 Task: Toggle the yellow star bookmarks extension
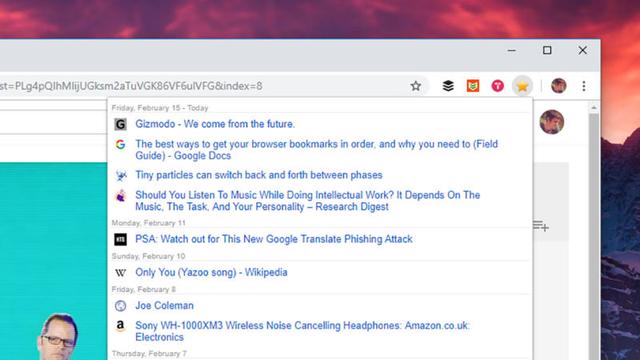coord(522,86)
